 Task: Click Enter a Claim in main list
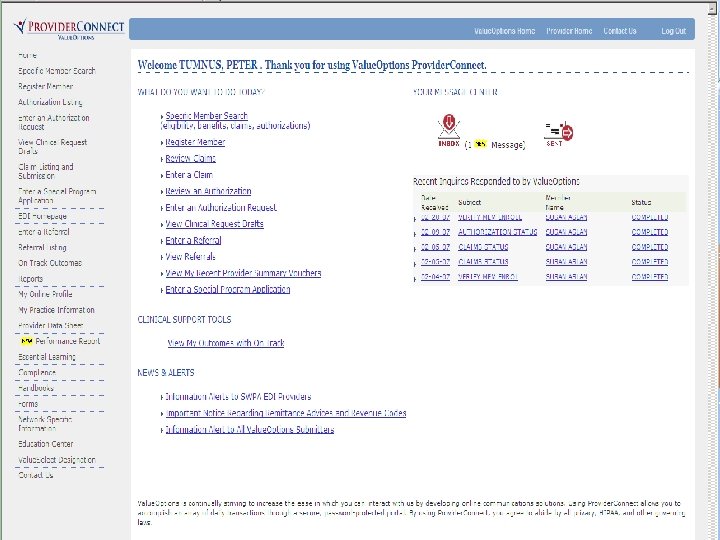(189, 175)
